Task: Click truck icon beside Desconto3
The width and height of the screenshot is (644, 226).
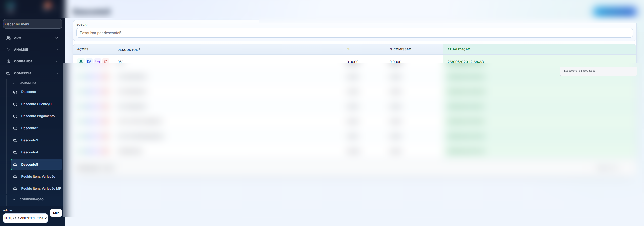Action: [x=15, y=140]
